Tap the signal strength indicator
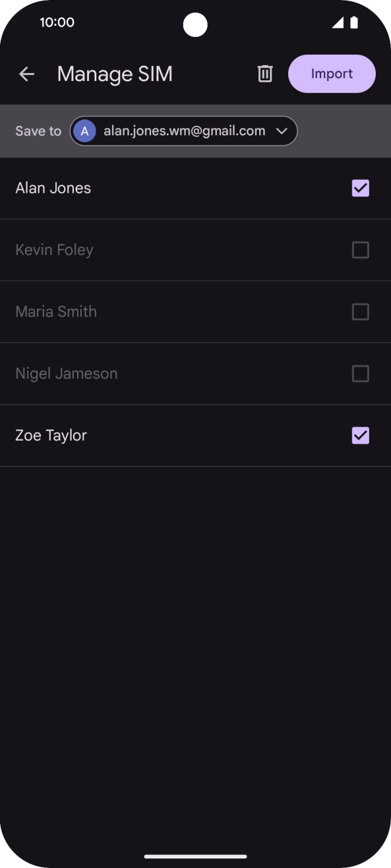 (338, 22)
